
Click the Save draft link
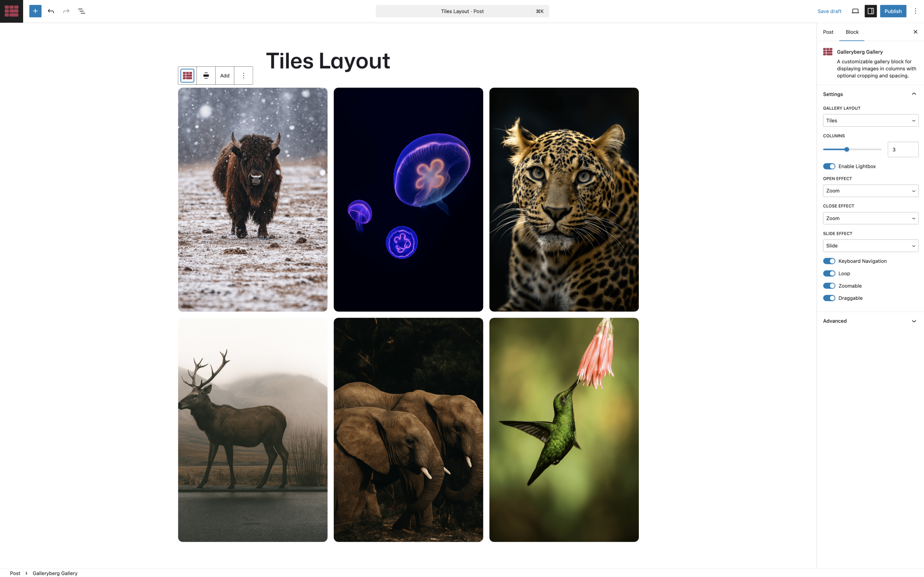click(x=829, y=11)
